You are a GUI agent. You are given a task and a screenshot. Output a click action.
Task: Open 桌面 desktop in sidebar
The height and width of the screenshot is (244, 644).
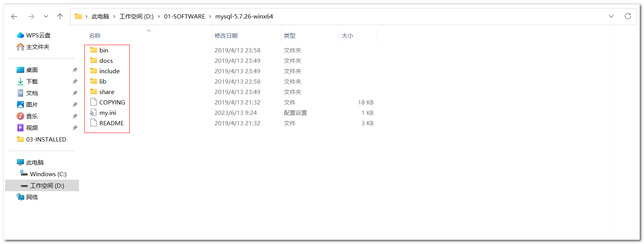point(27,70)
